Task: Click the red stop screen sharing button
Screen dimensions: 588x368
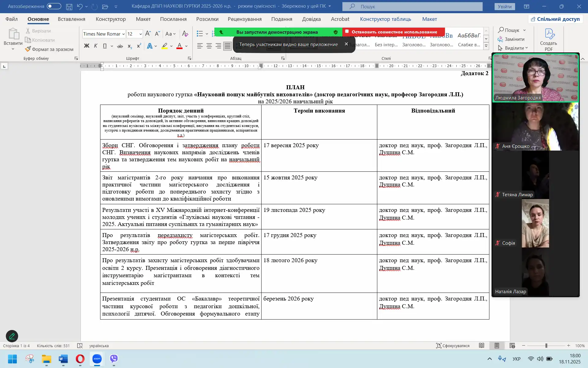Action: [x=394, y=32]
